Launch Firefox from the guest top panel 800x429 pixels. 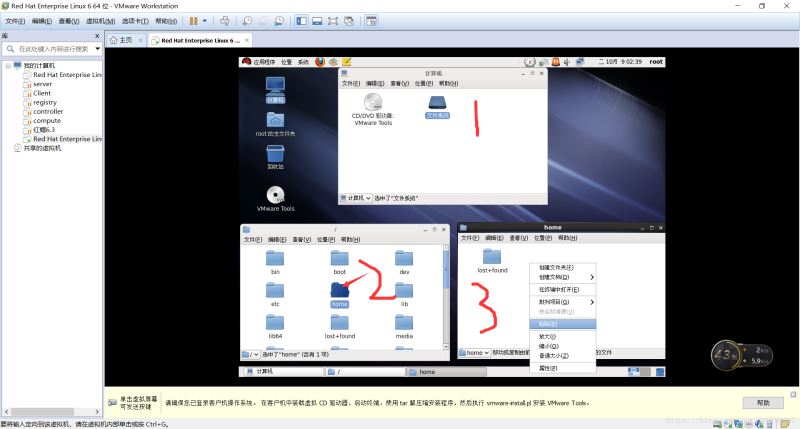pos(320,62)
